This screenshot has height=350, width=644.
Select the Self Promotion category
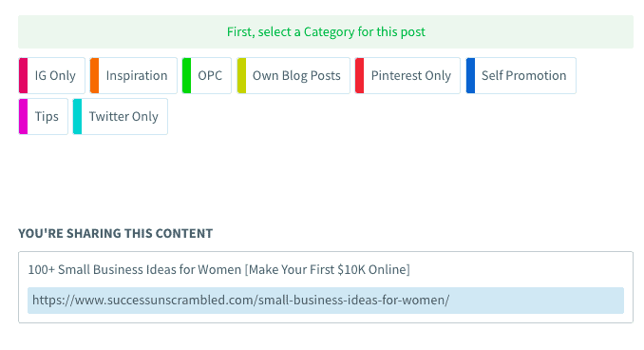pos(521,76)
